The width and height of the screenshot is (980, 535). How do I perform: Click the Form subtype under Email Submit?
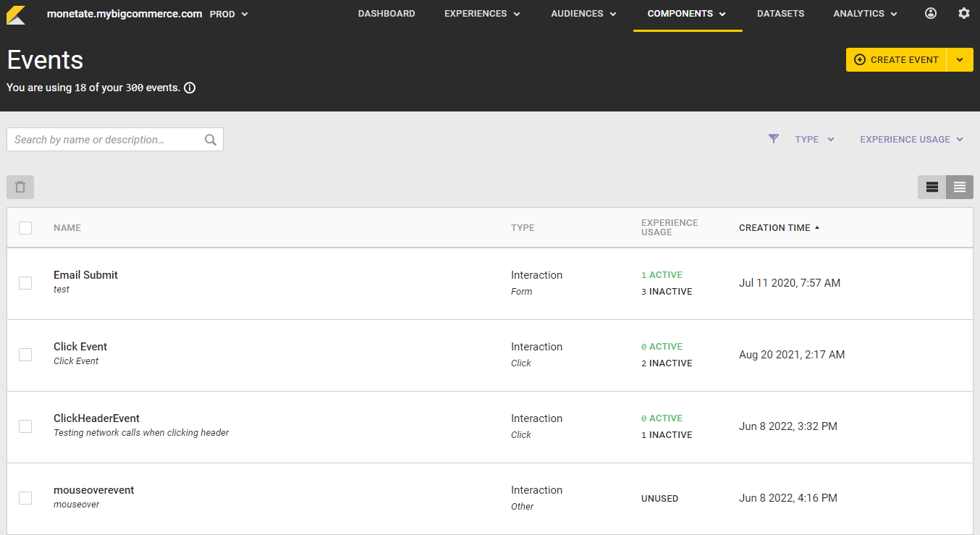click(x=522, y=292)
